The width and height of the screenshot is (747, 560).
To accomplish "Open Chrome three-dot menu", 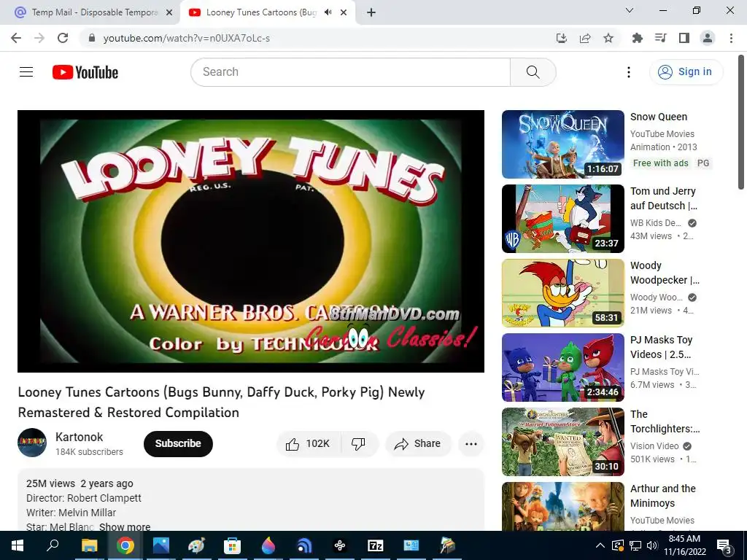I will [x=731, y=38].
